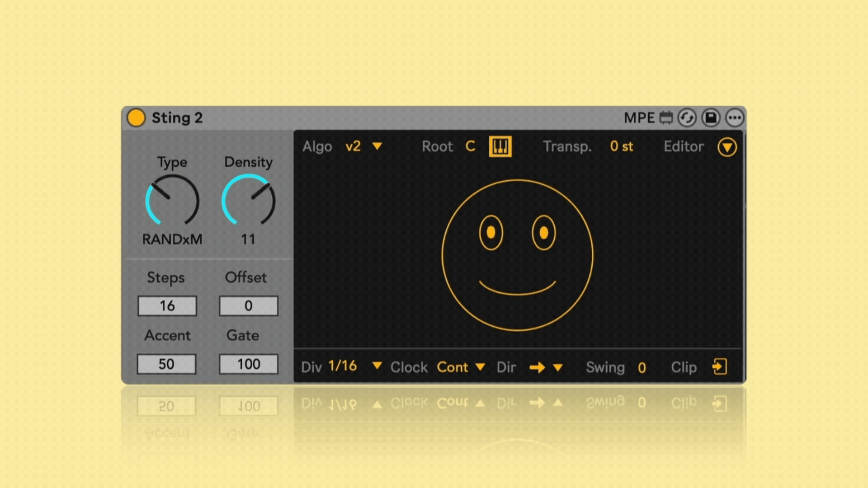Image resolution: width=868 pixels, height=488 pixels.
Task: Open the Clock Cont dropdown arrow
Action: tap(480, 367)
